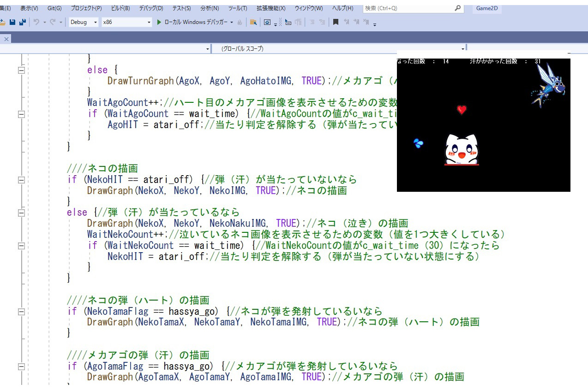Click the red heart in game window

tap(462, 110)
